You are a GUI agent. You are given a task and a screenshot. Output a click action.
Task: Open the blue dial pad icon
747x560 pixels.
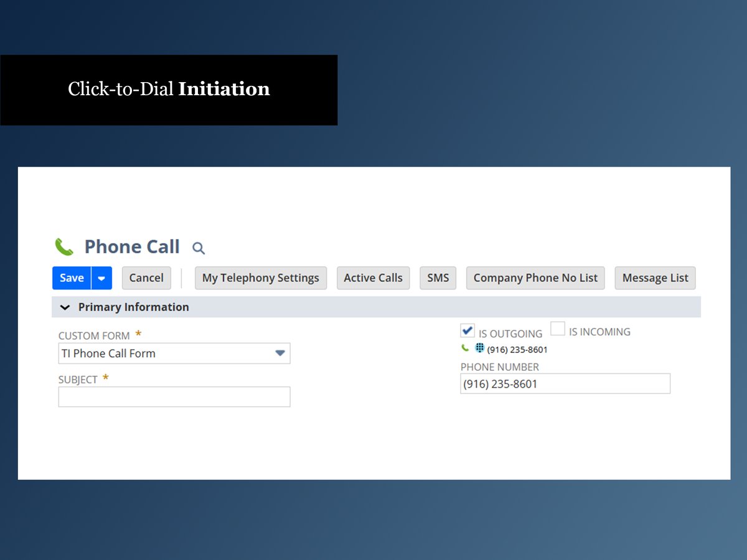[479, 348]
